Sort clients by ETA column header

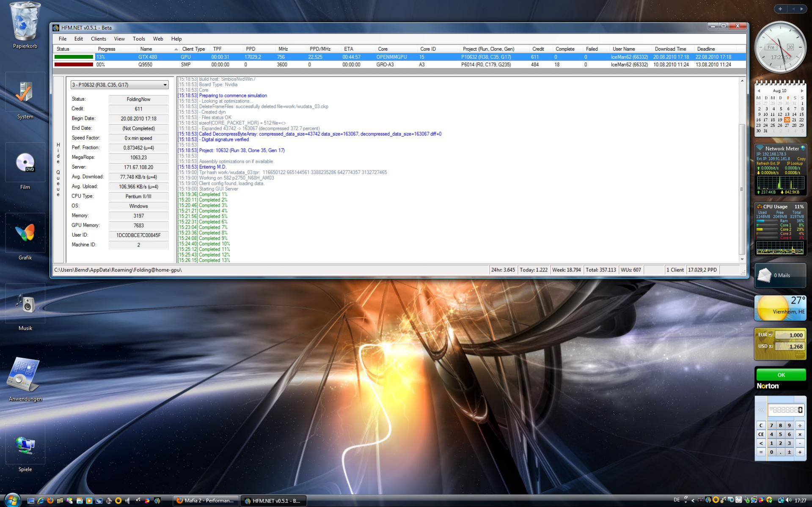click(358, 49)
